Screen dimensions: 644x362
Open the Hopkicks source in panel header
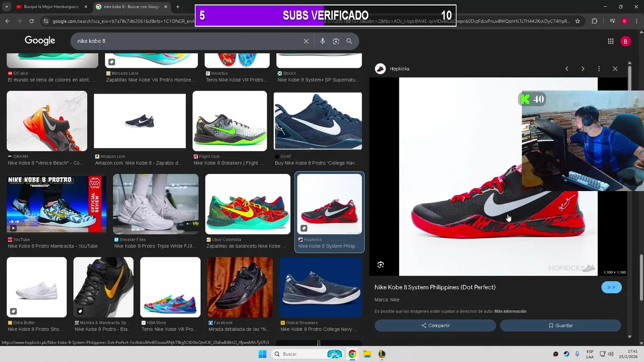click(393, 69)
